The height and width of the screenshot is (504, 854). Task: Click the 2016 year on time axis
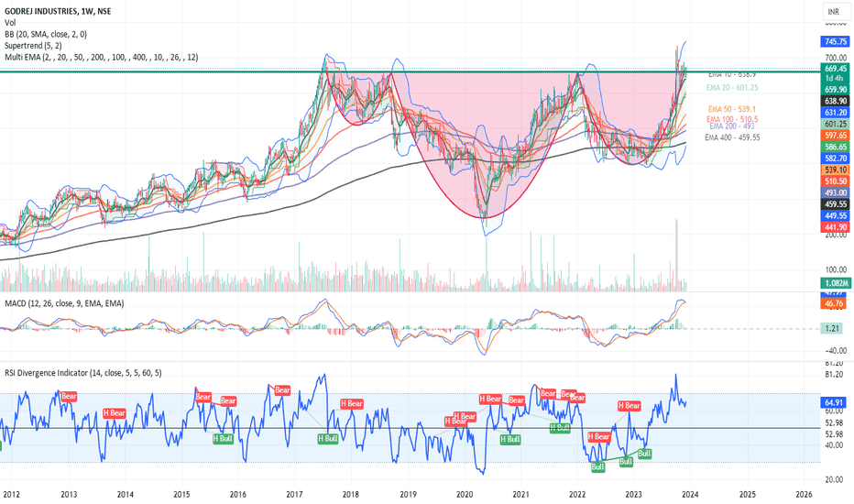click(238, 494)
